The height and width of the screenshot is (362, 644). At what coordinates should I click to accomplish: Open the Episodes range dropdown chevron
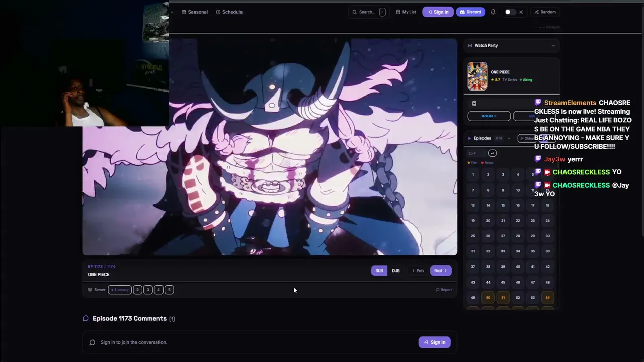(x=509, y=138)
